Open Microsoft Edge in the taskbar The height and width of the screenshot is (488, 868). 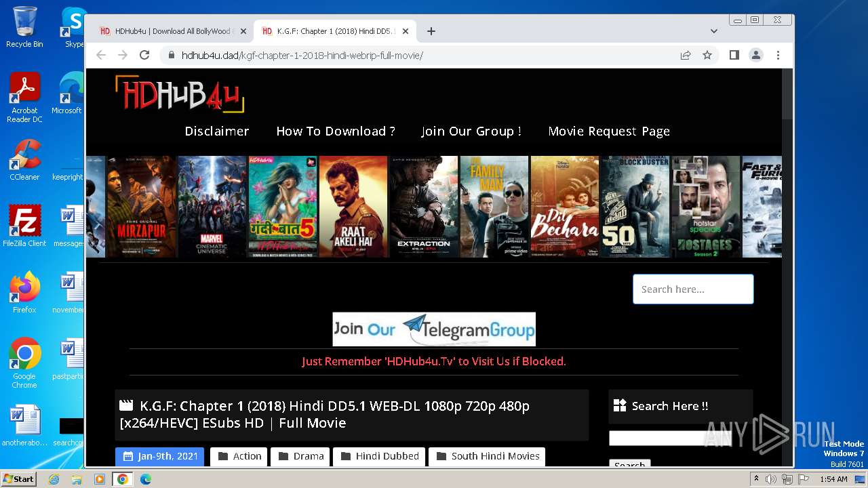pos(146,479)
